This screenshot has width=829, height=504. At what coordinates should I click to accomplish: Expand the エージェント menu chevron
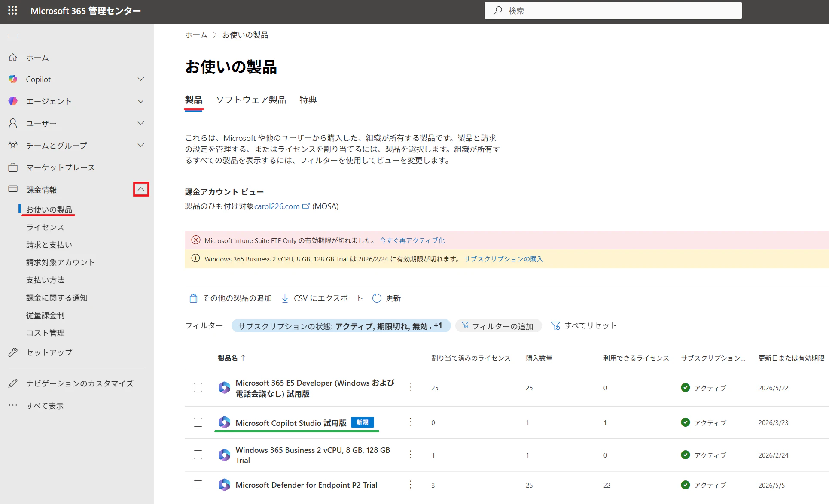[x=141, y=101]
